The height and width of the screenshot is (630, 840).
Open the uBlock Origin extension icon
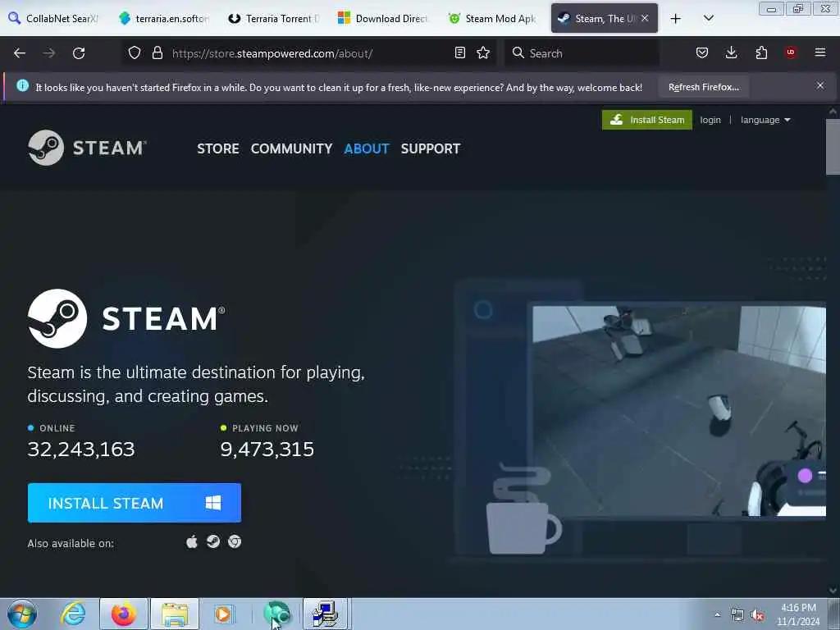[x=791, y=52]
